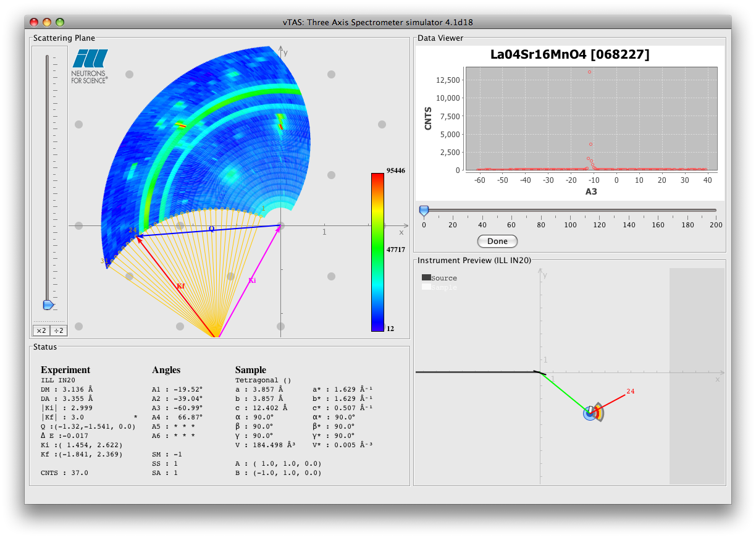Click the sample/analyzer icon in Instrument Preview
The height and width of the screenshot is (538, 756).
click(x=592, y=413)
